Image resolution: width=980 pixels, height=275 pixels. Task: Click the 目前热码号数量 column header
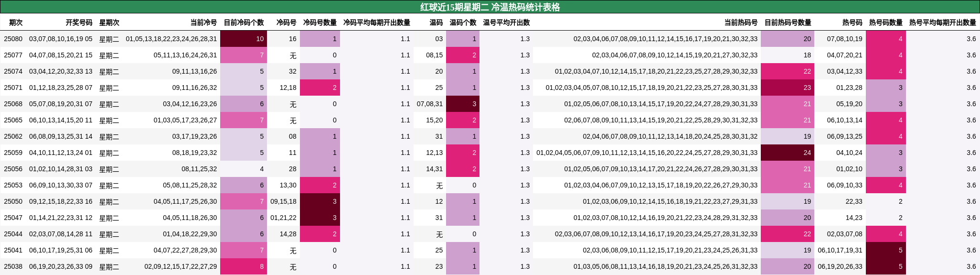[788, 22]
